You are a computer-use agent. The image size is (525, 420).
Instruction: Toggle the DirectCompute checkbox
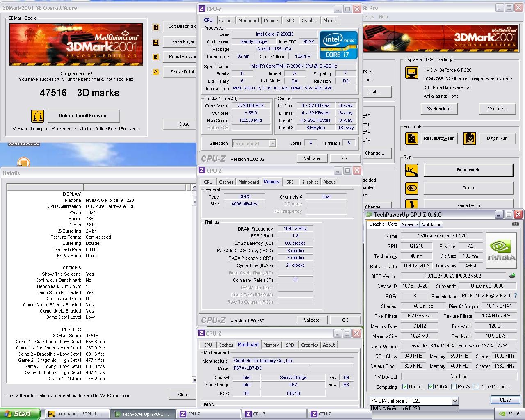[476, 387]
